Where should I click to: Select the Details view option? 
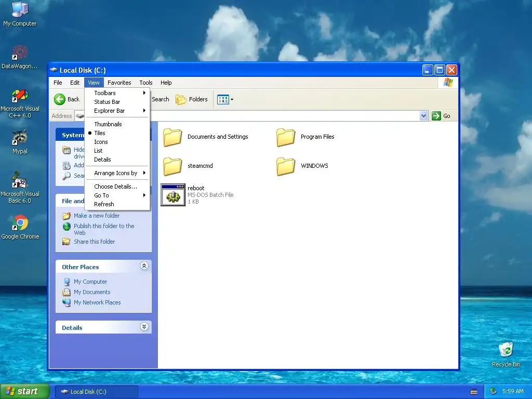click(x=117, y=159)
